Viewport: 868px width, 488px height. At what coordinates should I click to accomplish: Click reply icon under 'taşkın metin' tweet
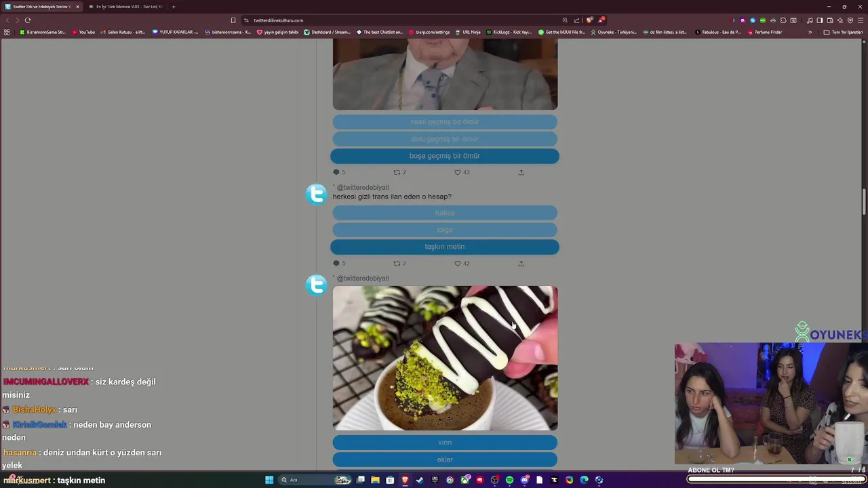336,263
